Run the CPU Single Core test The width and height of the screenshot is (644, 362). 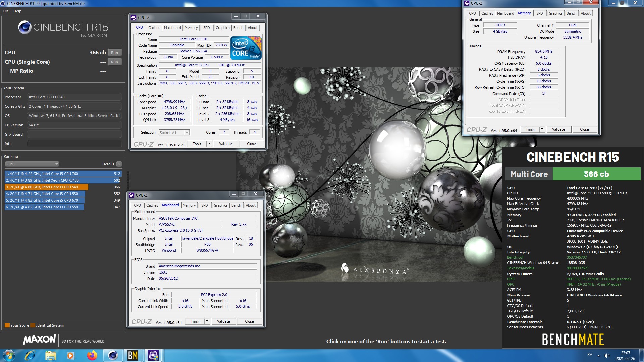(x=114, y=62)
